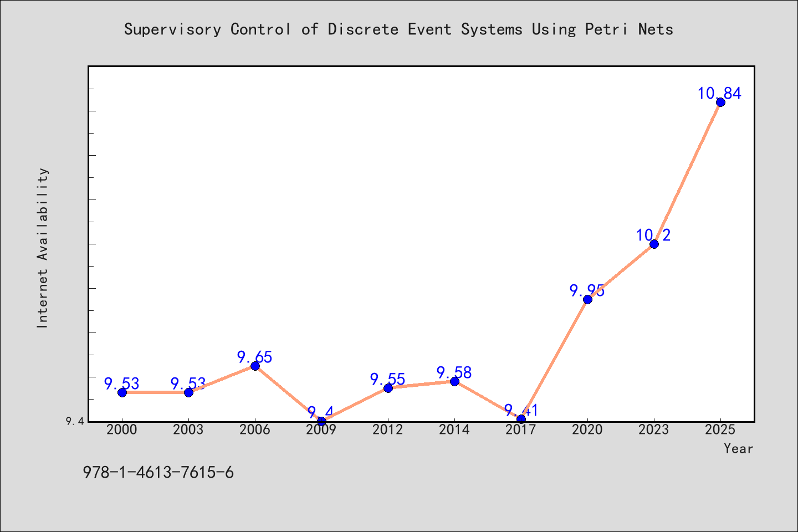This screenshot has height=532, width=798.
Task: Click the 9.95 data point at 2020
Action: click(587, 299)
